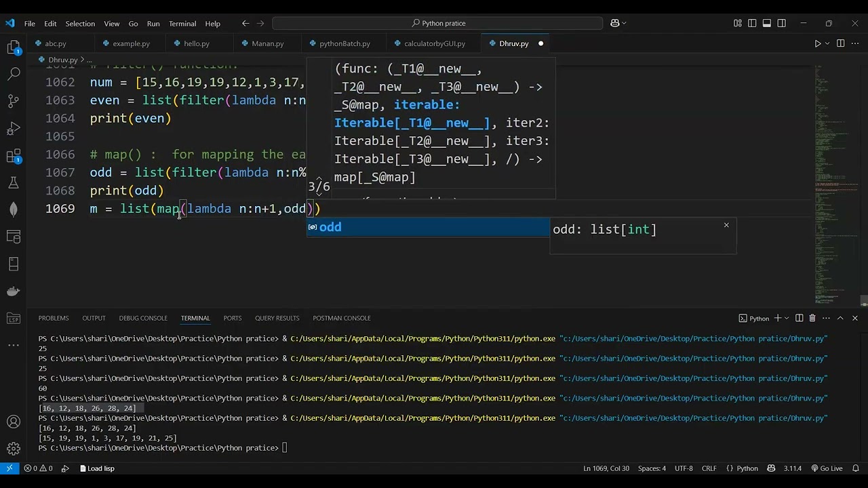Go back with navigation arrow

pyautogui.click(x=245, y=23)
